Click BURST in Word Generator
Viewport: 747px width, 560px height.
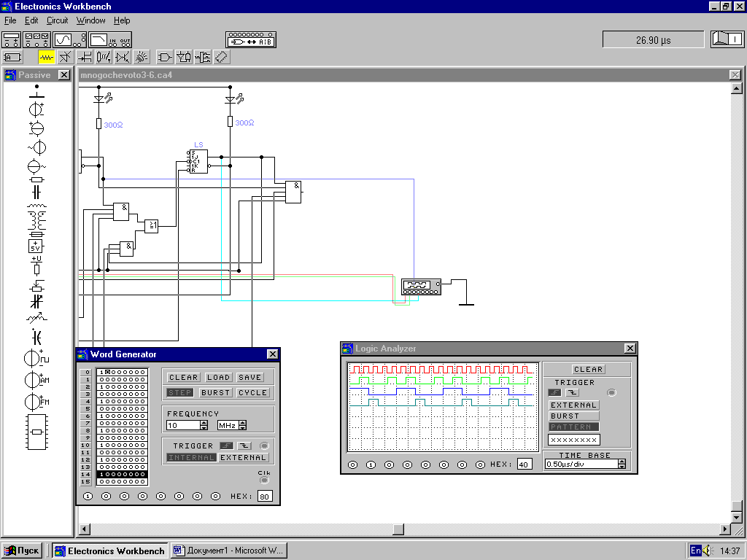click(x=215, y=393)
